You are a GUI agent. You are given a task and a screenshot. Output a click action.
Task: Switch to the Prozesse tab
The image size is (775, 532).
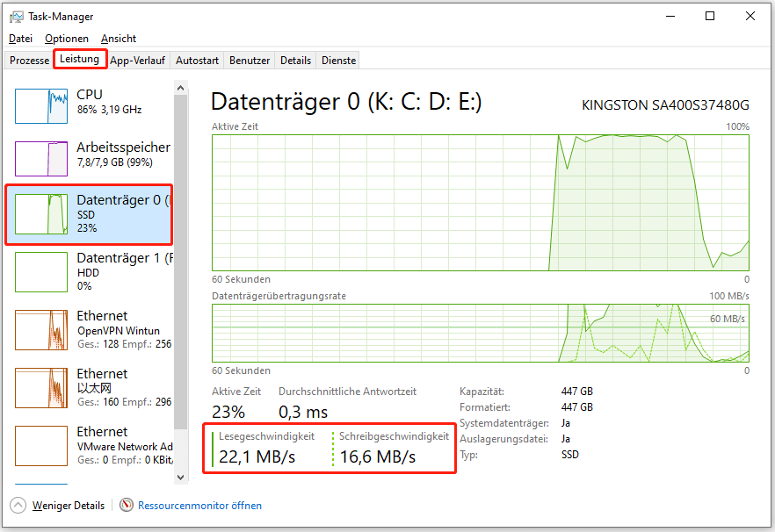tap(29, 61)
